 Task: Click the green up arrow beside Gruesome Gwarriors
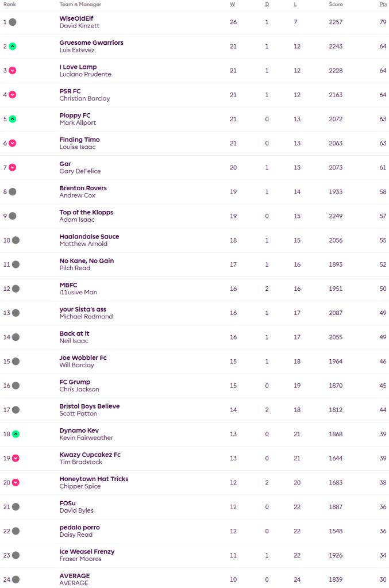point(13,47)
